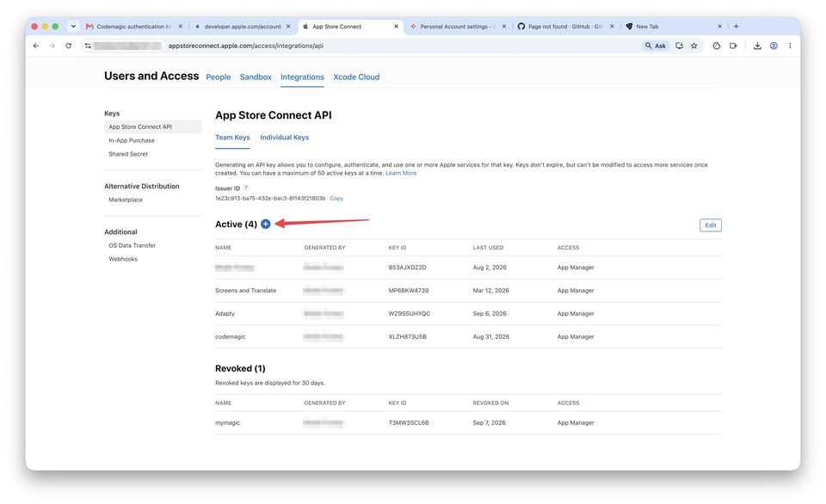The width and height of the screenshot is (826, 504).
Task: Click the codemagic key name
Action: [x=231, y=337]
